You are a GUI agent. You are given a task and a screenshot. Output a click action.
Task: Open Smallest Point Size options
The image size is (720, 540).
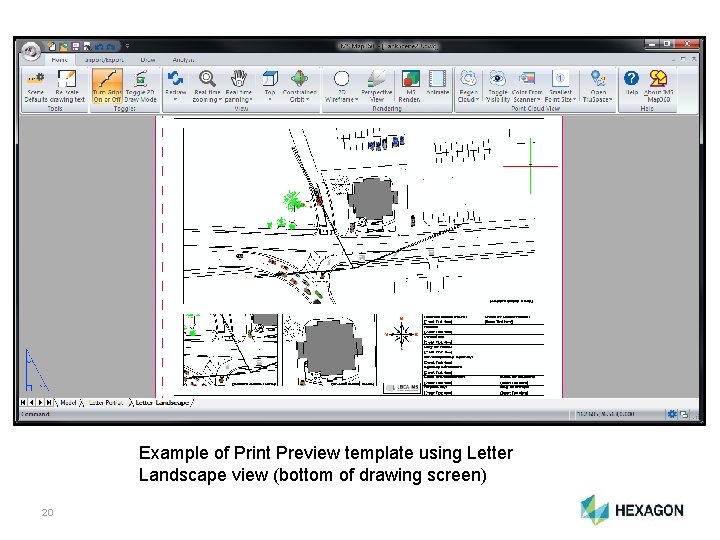click(560, 86)
